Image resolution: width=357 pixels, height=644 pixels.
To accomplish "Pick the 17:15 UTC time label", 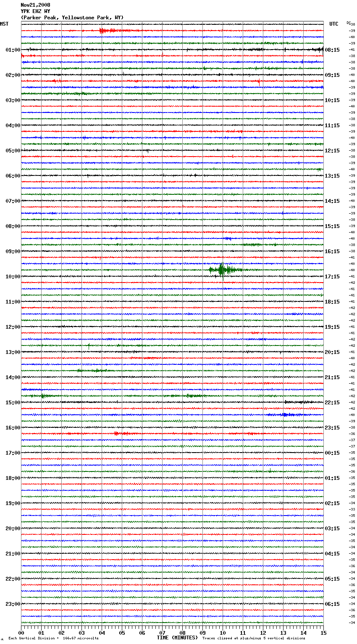I will point(332,277).
